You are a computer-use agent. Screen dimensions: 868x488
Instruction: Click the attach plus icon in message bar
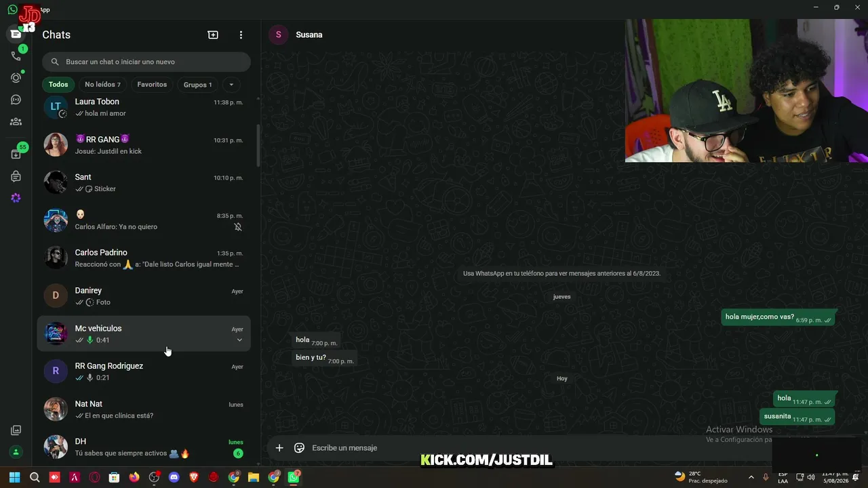pos(279,447)
